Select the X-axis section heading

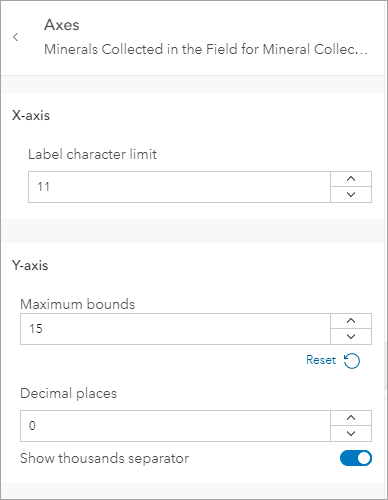tap(31, 115)
